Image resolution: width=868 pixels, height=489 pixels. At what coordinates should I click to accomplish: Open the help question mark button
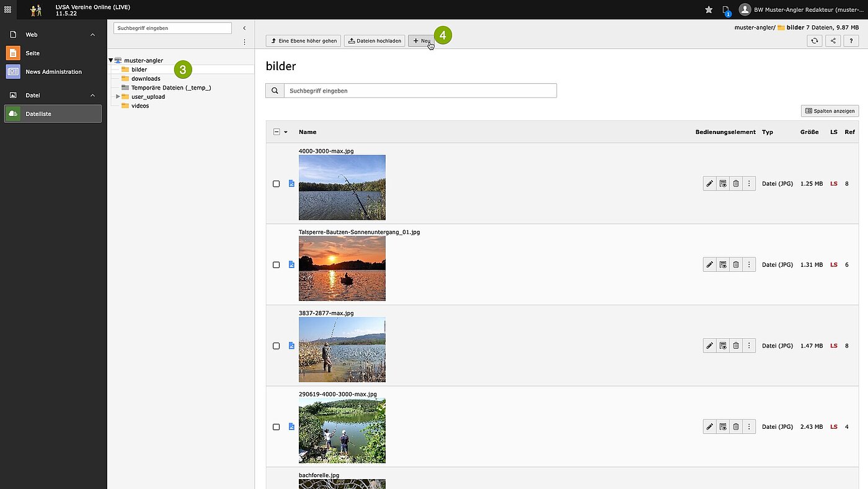851,40
